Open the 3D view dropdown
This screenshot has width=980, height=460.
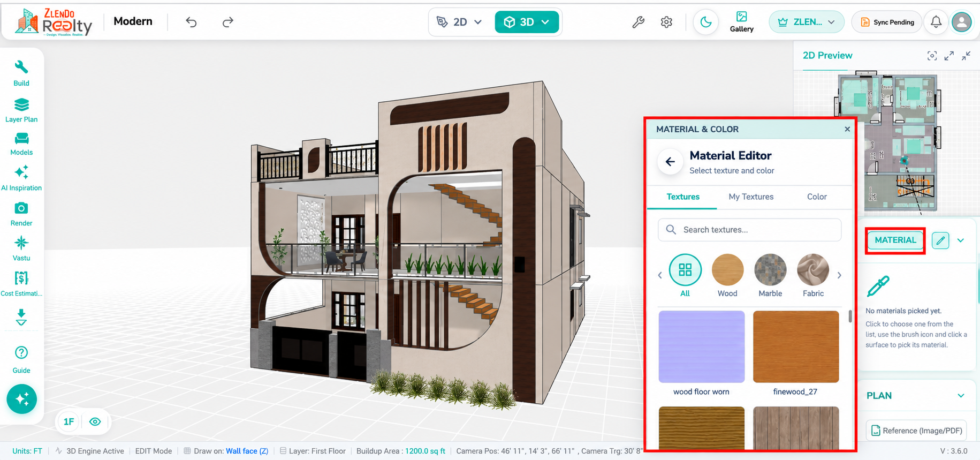527,22
